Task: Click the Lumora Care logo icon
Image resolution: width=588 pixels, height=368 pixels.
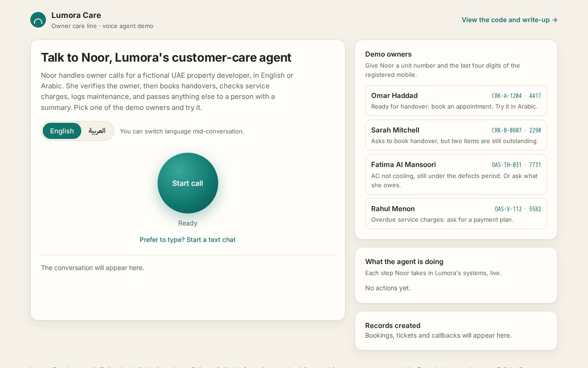Action: click(38, 20)
